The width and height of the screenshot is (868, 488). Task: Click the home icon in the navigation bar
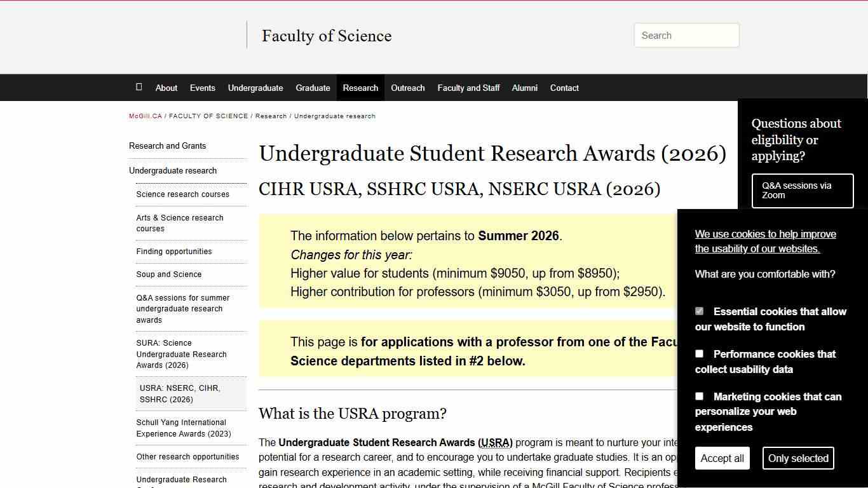[x=139, y=87]
